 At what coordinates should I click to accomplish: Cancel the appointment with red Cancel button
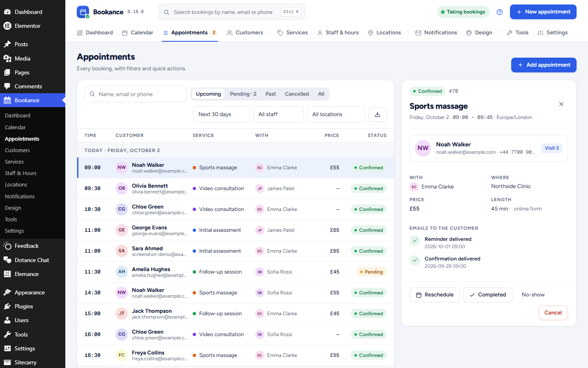(553, 313)
